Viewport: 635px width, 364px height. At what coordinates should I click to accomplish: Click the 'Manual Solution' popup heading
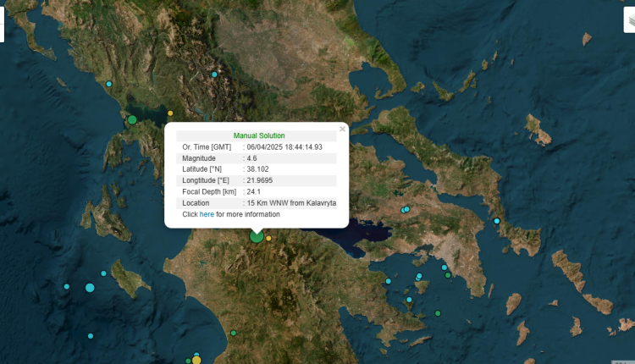(259, 135)
